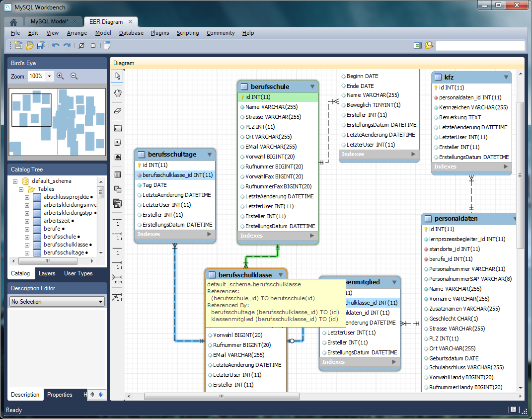Click the toolbar icon left of find
This screenshot has width=532, height=419.
point(418,45)
